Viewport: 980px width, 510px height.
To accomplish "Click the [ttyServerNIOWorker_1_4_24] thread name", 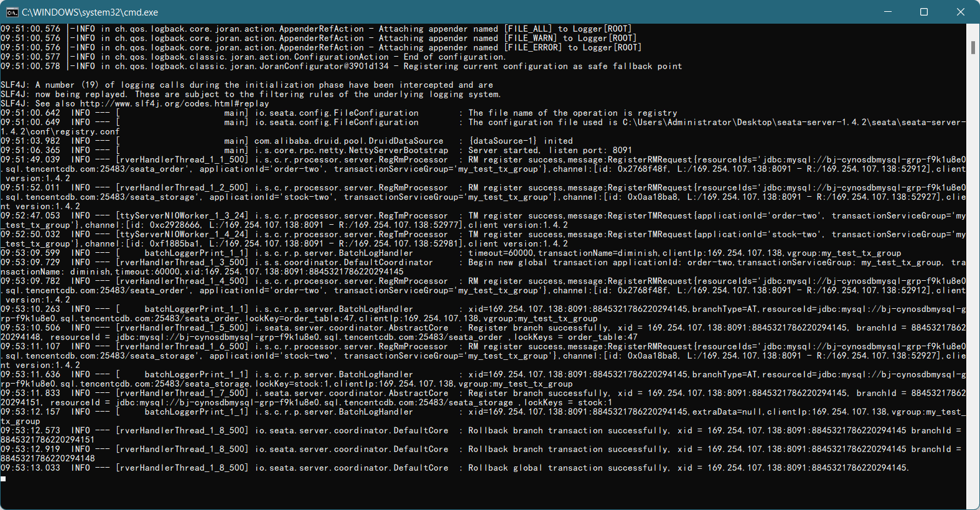I will (x=182, y=234).
